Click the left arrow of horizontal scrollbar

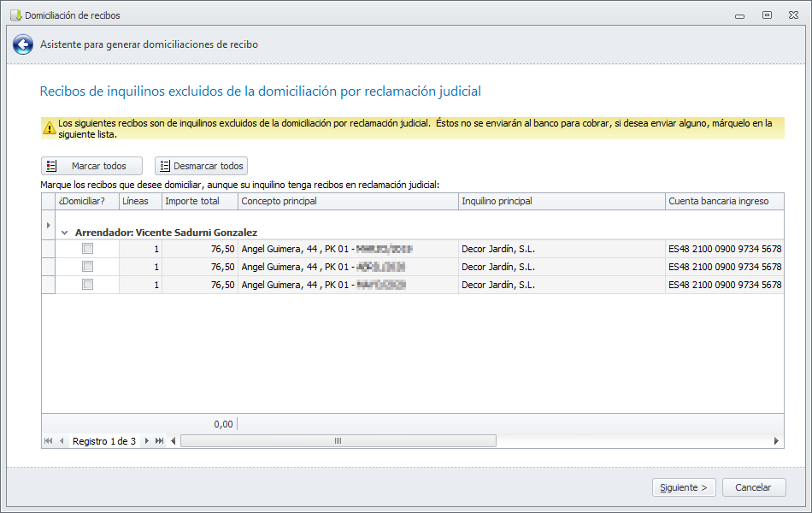pos(173,441)
